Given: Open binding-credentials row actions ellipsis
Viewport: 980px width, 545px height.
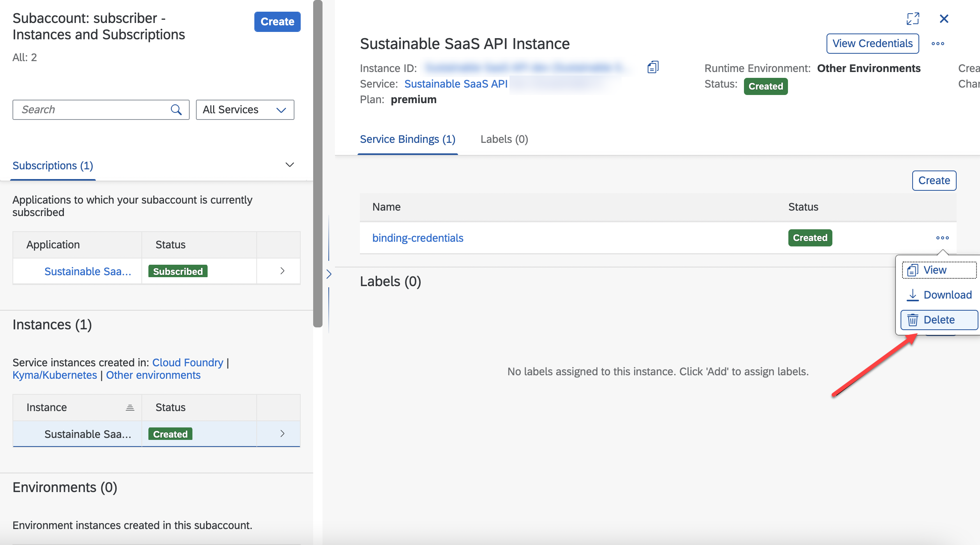Looking at the screenshot, I should tap(943, 238).
